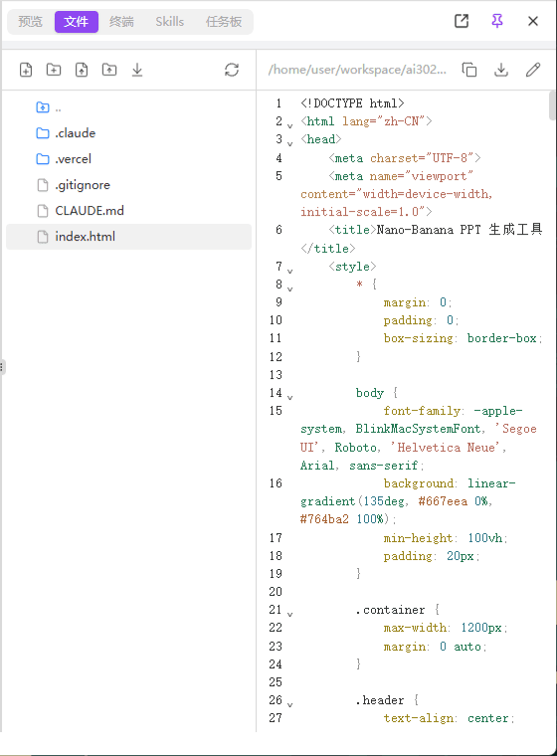Refresh the file list
The image size is (557, 756).
click(232, 70)
